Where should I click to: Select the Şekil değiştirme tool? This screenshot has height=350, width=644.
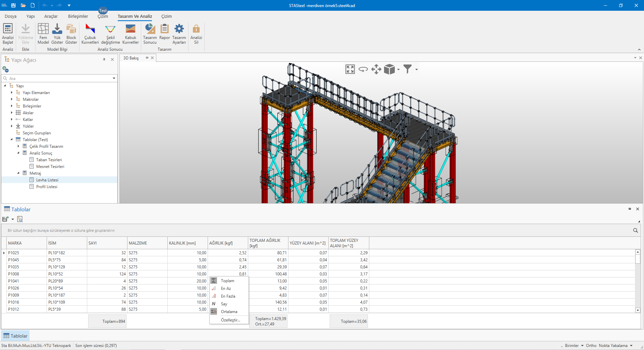coord(110,29)
